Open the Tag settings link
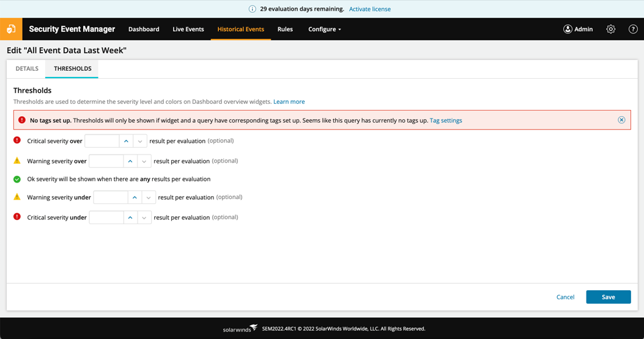 (446, 120)
